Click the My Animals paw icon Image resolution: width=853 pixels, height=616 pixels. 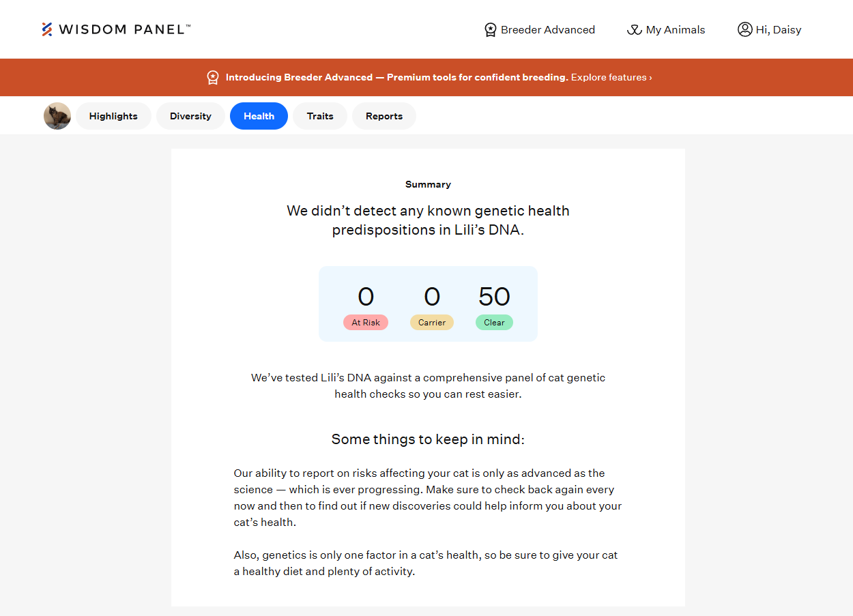point(635,30)
